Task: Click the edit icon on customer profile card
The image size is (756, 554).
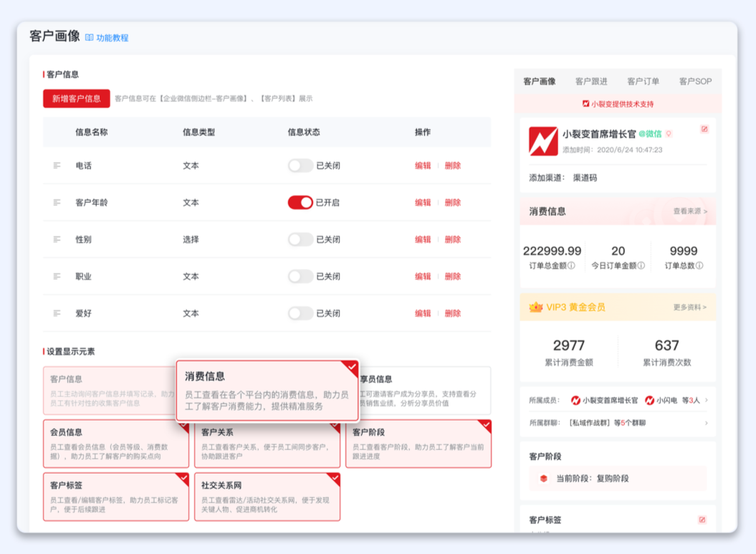Action: click(x=704, y=130)
